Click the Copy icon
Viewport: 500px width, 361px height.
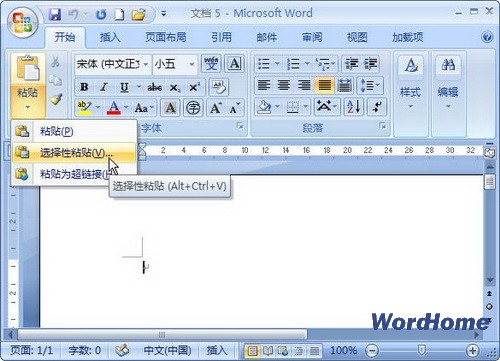pyautogui.click(x=55, y=80)
